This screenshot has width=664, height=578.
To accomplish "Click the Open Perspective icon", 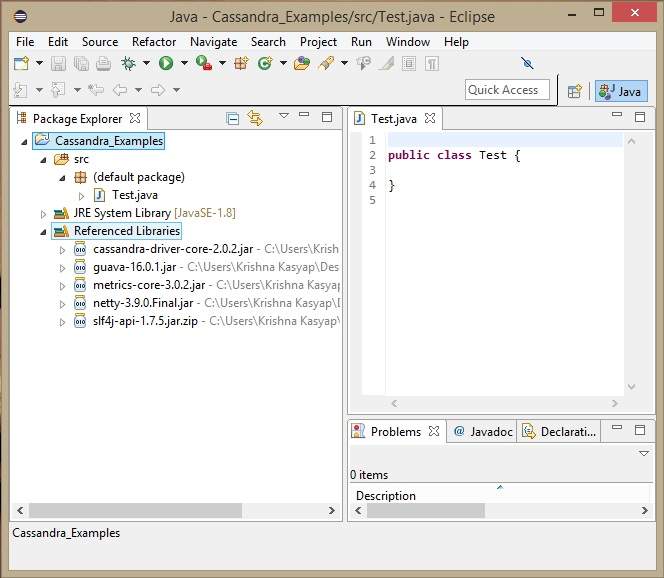I will click(574, 91).
